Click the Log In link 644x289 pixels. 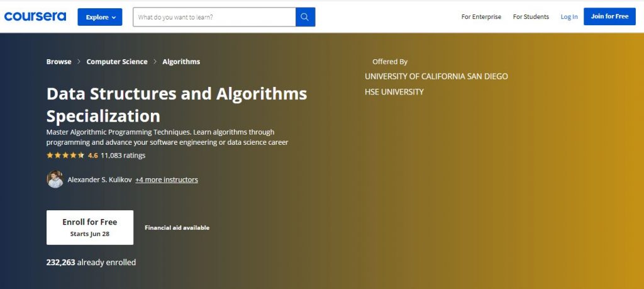pos(569,17)
